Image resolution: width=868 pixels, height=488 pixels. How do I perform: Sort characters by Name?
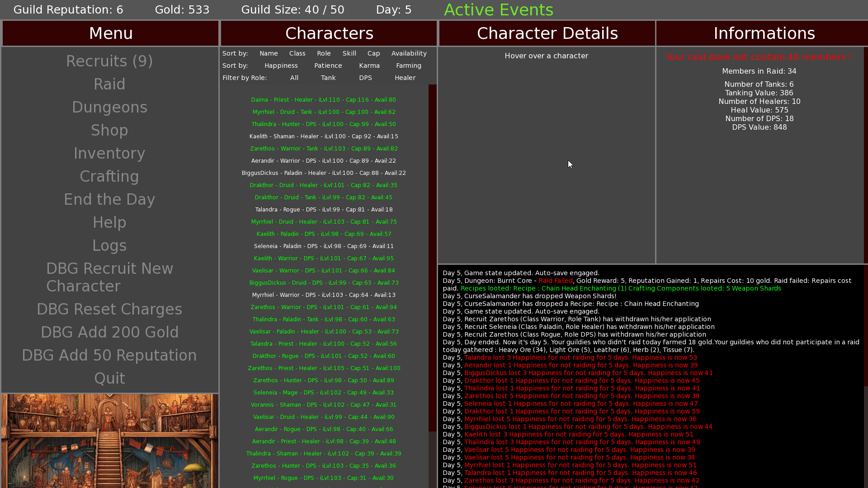coord(269,53)
